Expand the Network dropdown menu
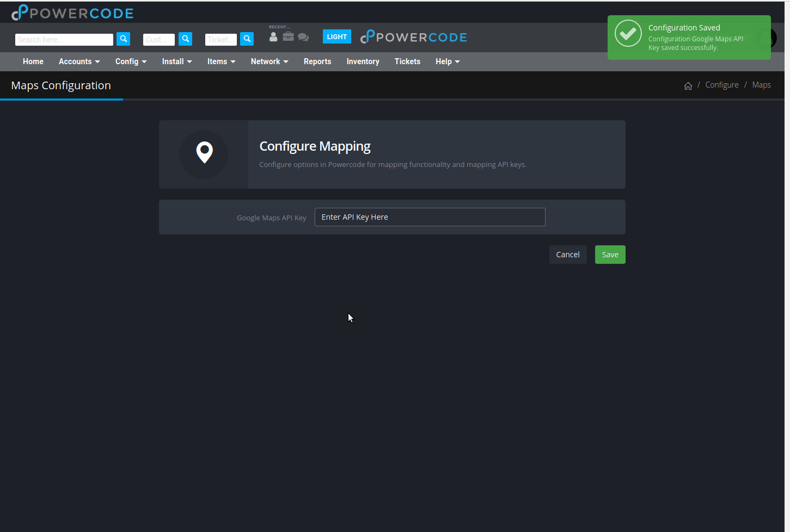This screenshot has width=790, height=532. (x=270, y=61)
